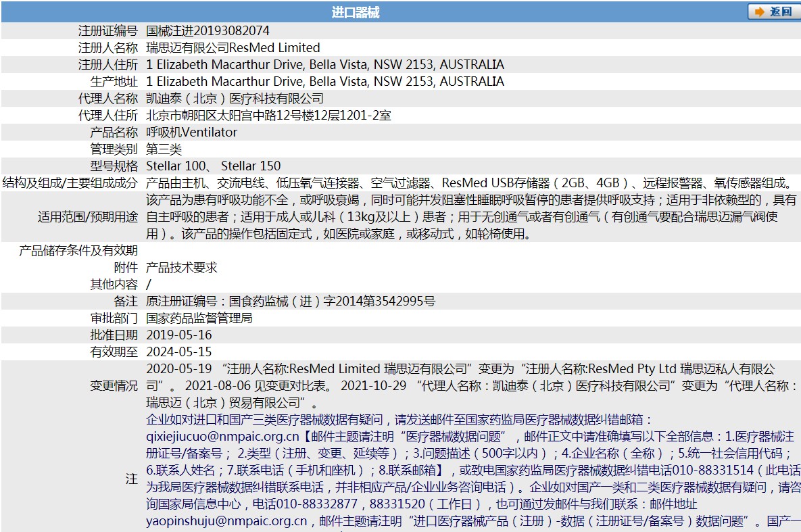Select the 注册人住所 address value

coord(325,64)
